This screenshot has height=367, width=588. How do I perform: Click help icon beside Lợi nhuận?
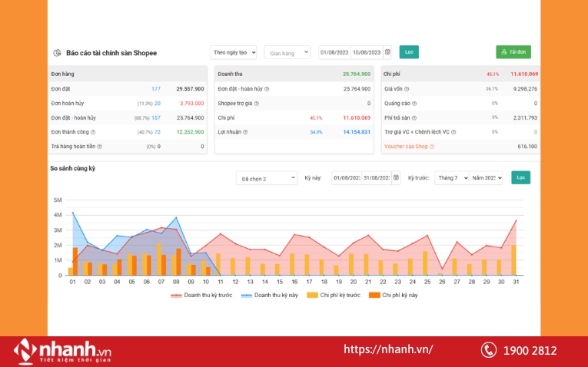[x=245, y=132]
